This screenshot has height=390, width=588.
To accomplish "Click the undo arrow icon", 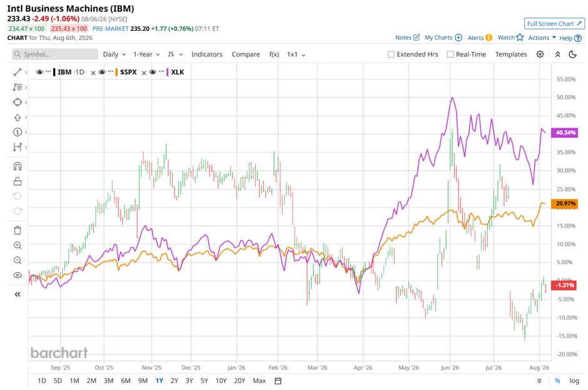I will coord(18,196).
